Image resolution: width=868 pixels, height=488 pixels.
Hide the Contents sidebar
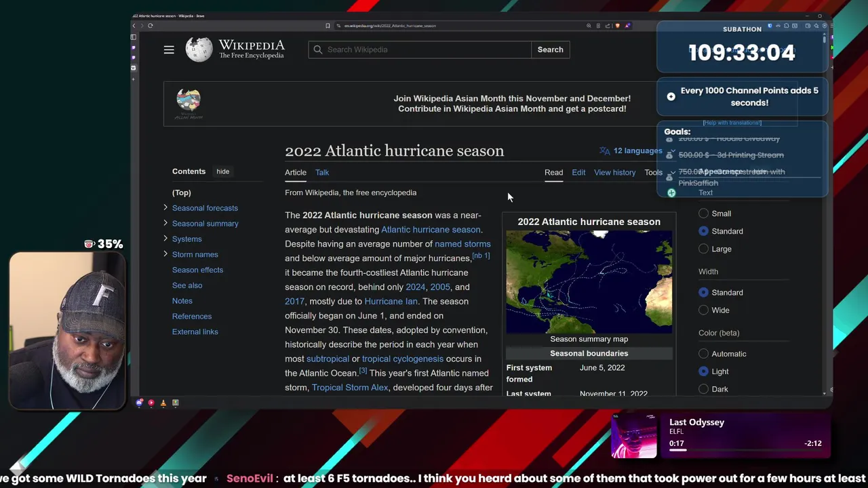click(223, 171)
